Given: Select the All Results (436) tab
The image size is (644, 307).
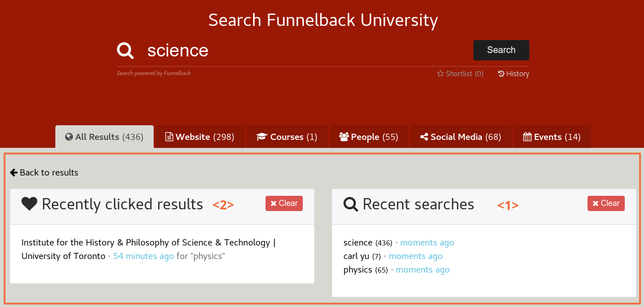Looking at the screenshot, I should tap(105, 137).
